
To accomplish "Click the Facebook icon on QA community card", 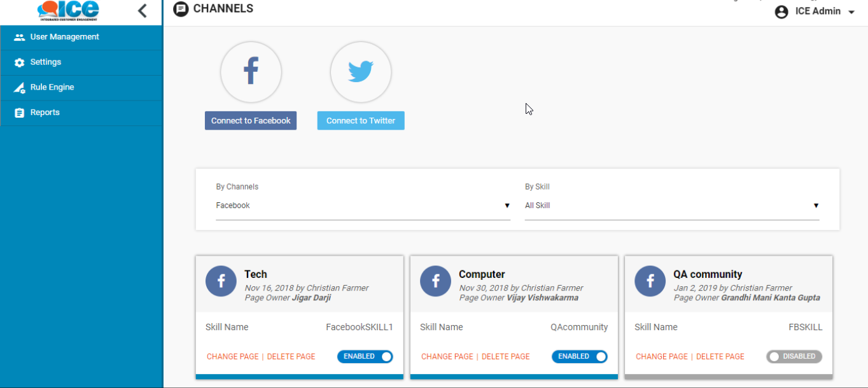I will point(650,281).
